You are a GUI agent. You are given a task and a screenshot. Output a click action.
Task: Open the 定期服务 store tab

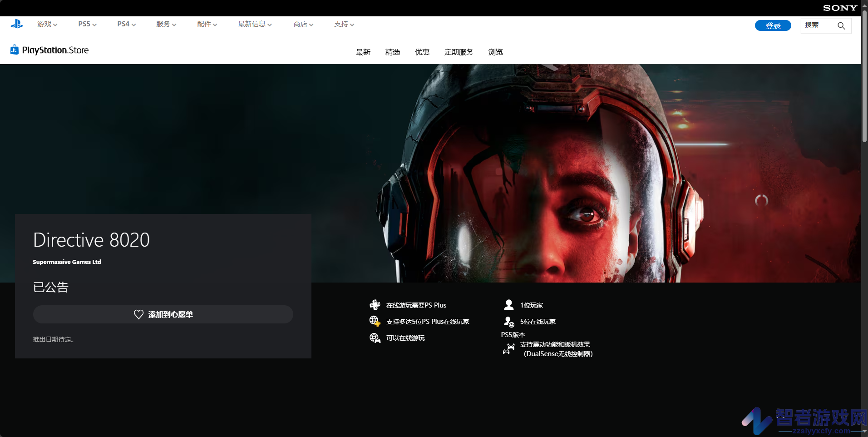(x=459, y=52)
